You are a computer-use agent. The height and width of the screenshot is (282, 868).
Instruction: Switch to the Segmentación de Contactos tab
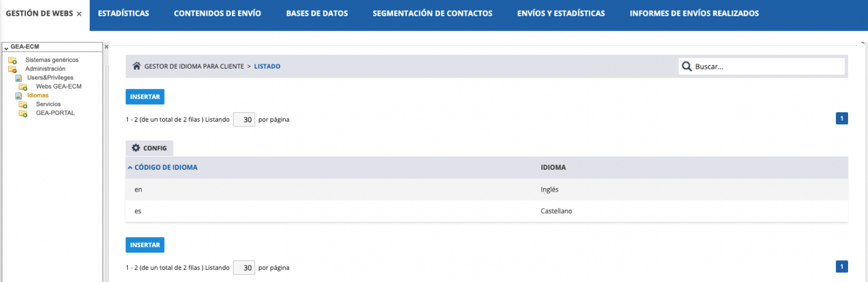click(432, 13)
